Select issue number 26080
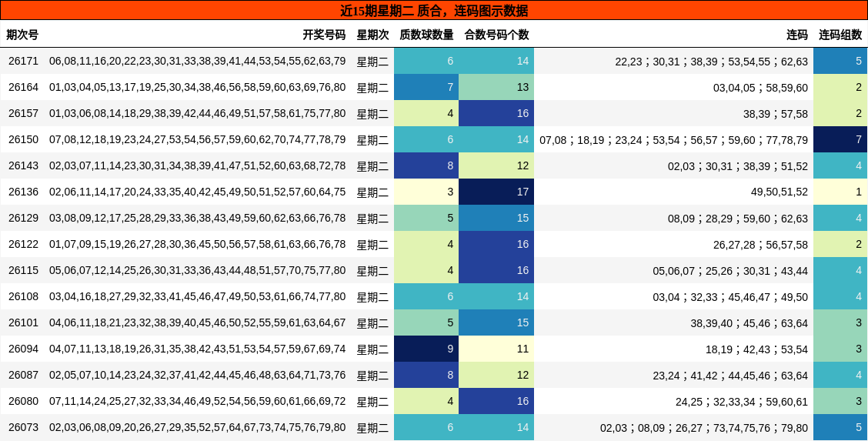Screen dimensions: 868x441 pyautogui.click(x=23, y=401)
